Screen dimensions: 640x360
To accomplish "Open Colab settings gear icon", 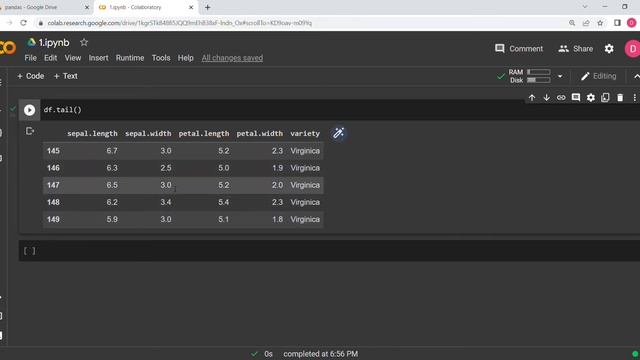I will (x=609, y=49).
